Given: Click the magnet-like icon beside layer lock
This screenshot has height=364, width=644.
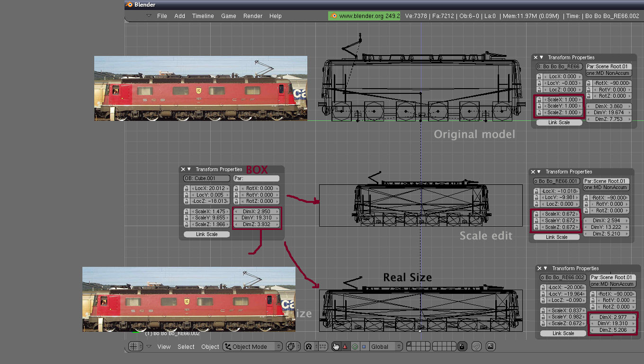Looking at the screenshot, I should (476, 346).
